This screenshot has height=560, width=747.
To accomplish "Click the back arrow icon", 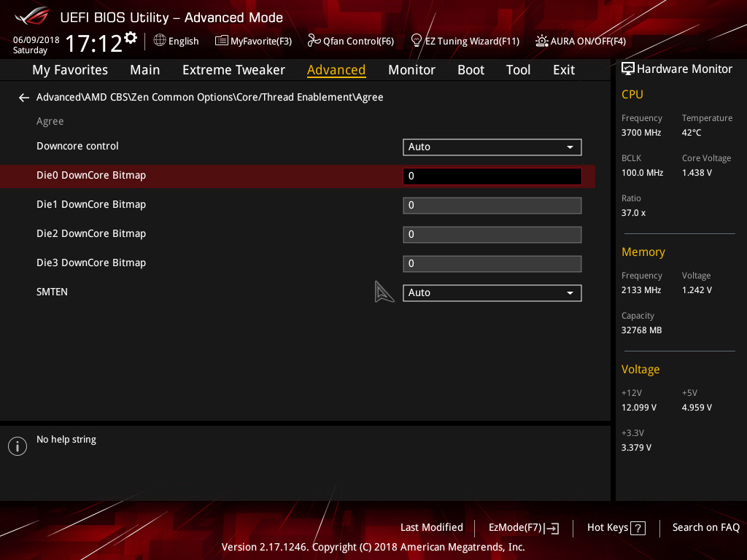I will tap(24, 98).
